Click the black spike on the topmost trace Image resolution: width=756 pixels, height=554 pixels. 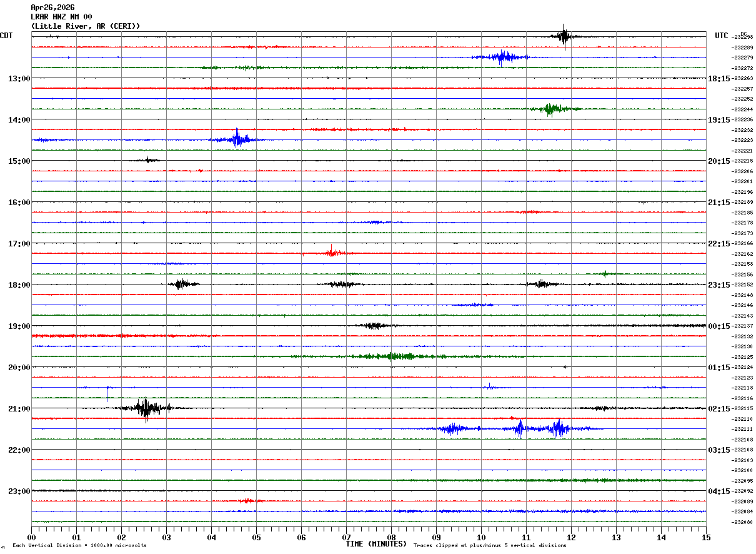click(x=564, y=36)
